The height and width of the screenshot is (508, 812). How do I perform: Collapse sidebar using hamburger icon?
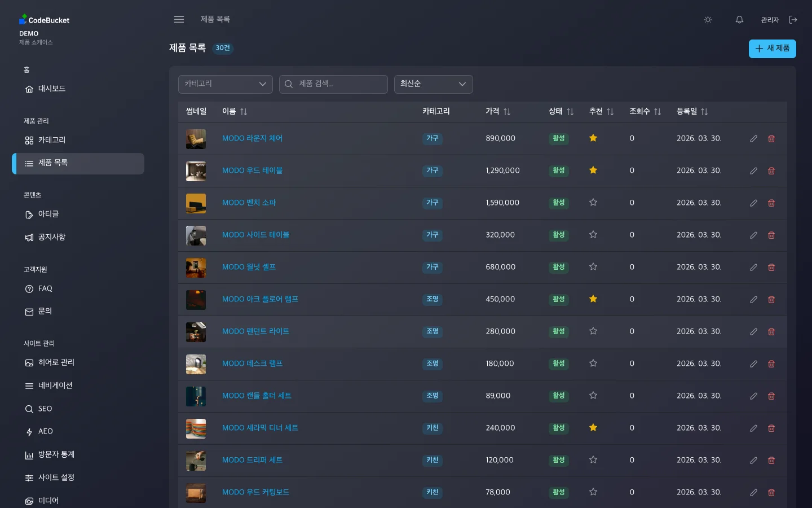click(179, 19)
